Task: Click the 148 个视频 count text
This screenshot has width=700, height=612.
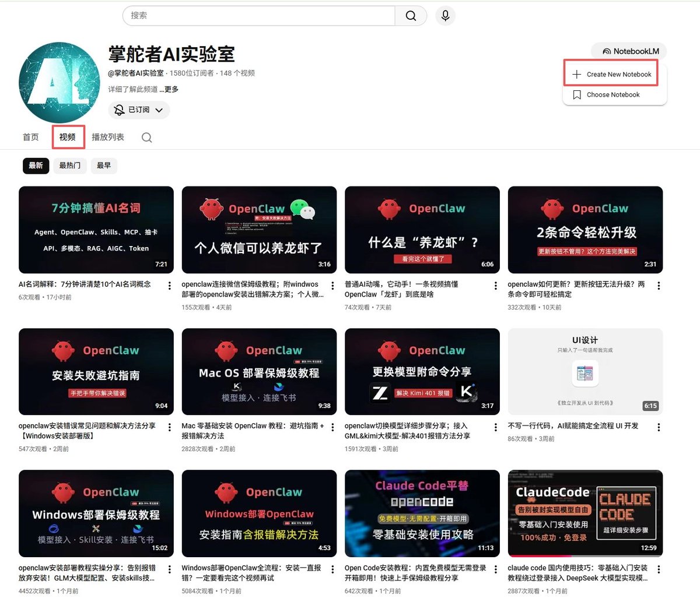Action: pyautogui.click(x=237, y=73)
